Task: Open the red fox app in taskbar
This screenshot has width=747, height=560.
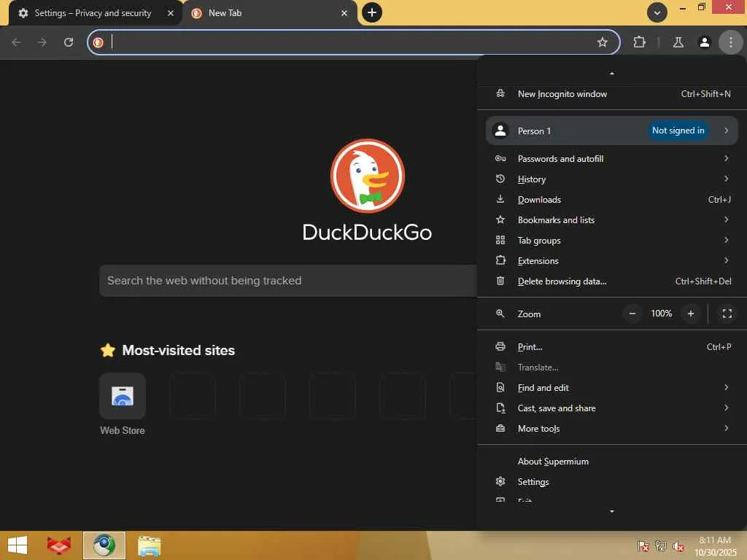Action: point(58,545)
